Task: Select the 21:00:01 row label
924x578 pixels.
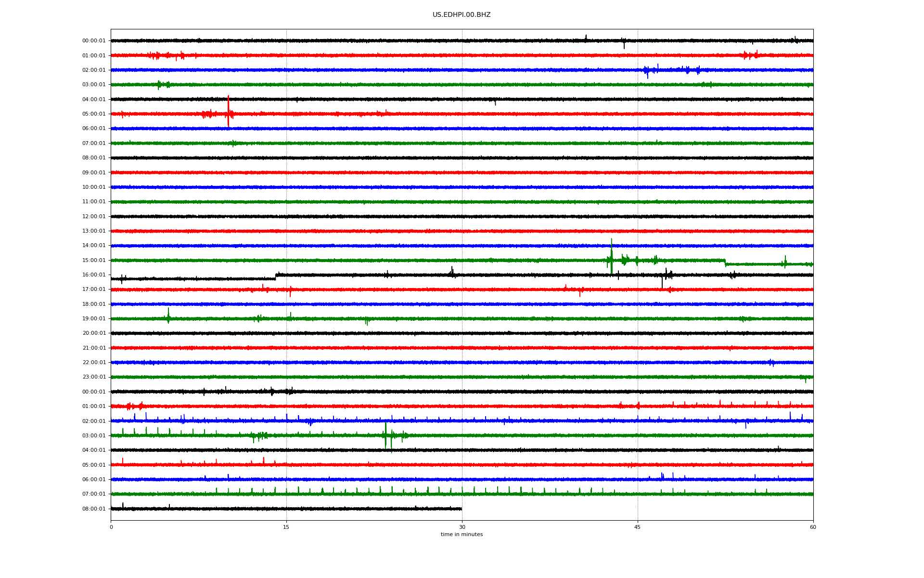Action: pyautogui.click(x=94, y=348)
